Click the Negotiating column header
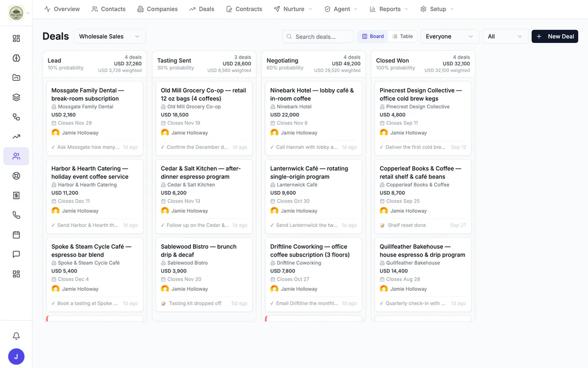588x368 pixels. 313,64
